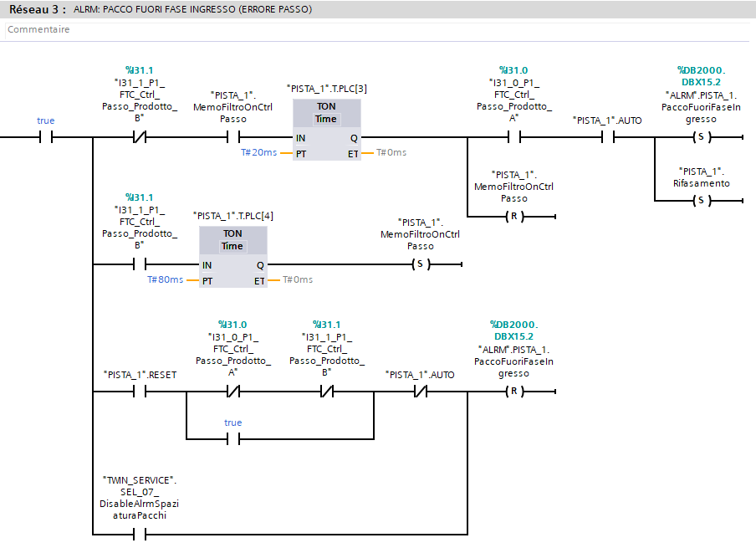Click the PaccoFuoriFaseIngresso set coil
The width and height of the screenshot is (756, 548).
click(x=701, y=137)
